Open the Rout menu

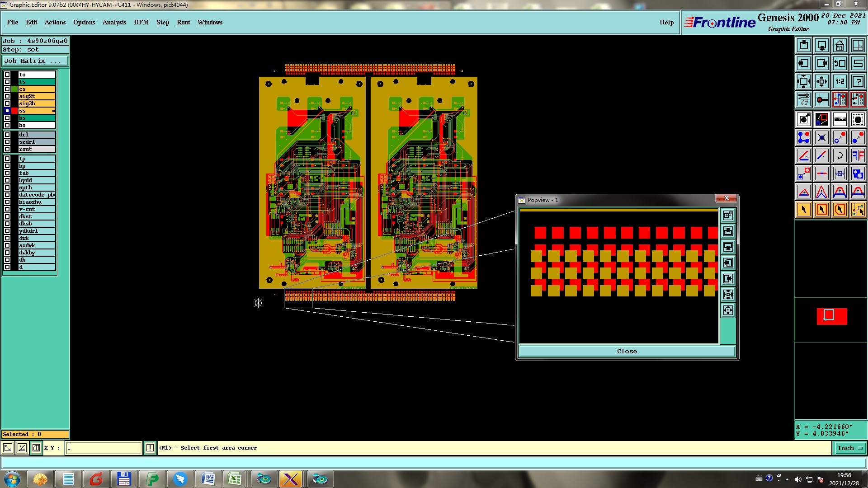[183, 22]
